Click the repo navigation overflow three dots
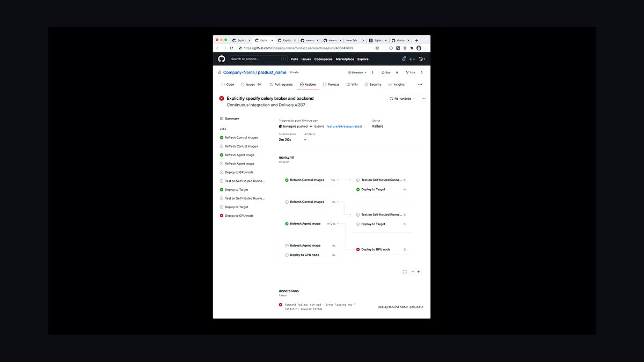The image size is (644, 362). 420,84
